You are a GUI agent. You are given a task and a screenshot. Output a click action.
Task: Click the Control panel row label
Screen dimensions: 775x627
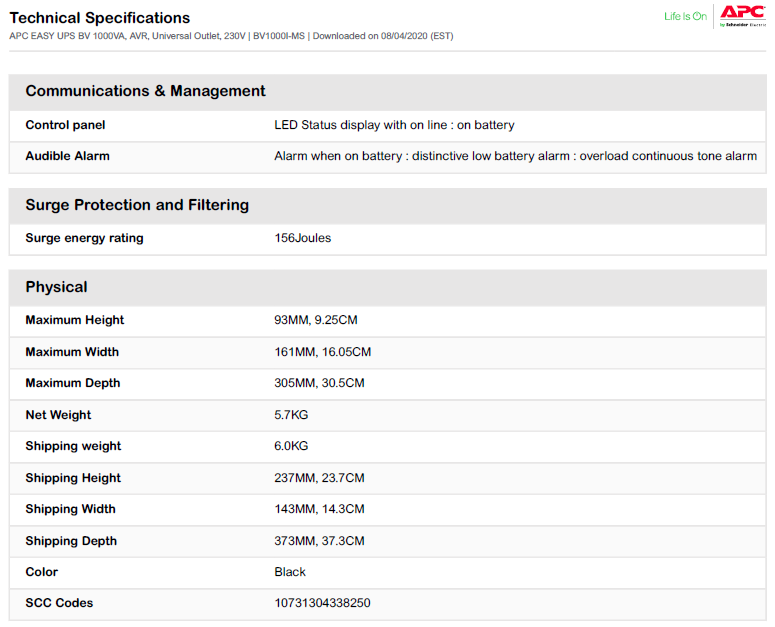click(x=65, y=125)
